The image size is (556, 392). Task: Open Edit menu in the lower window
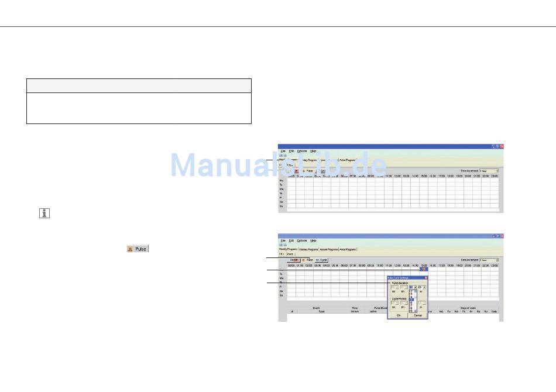click(291, 240)
